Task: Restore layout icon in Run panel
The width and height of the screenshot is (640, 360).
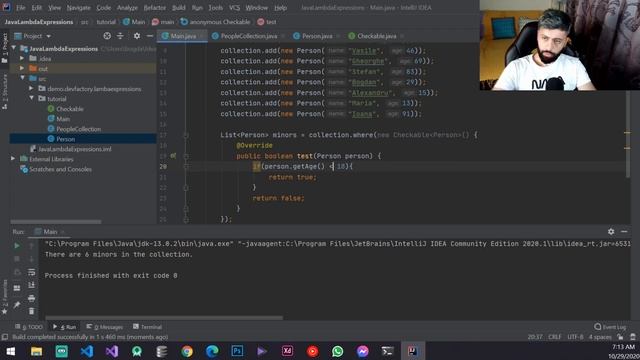Action: coord(17,288)
